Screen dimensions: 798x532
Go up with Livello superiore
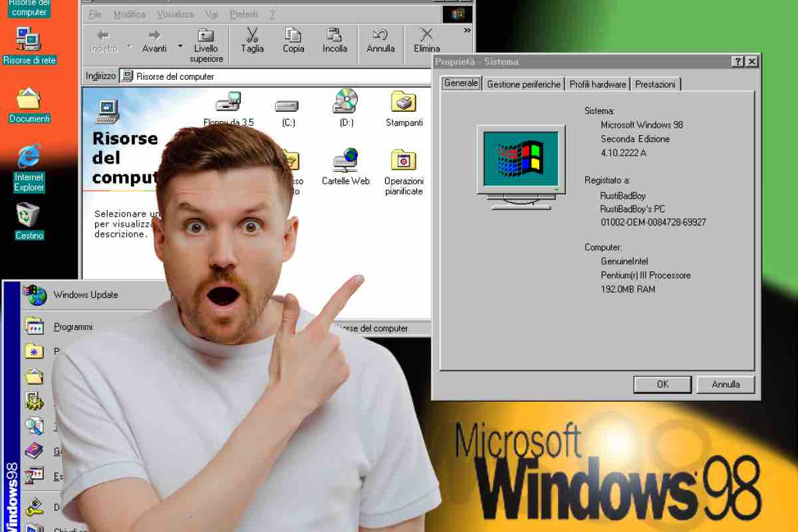[x=206, y=45]
